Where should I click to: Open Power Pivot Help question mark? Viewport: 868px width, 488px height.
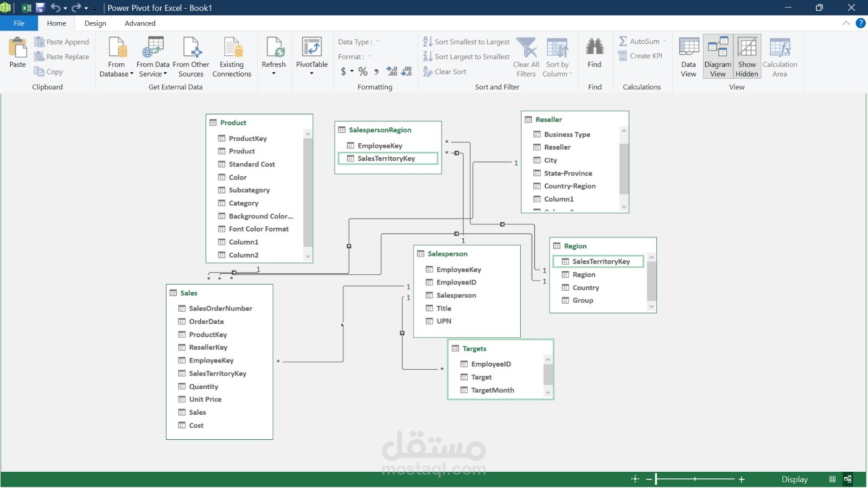click(860, 23)
